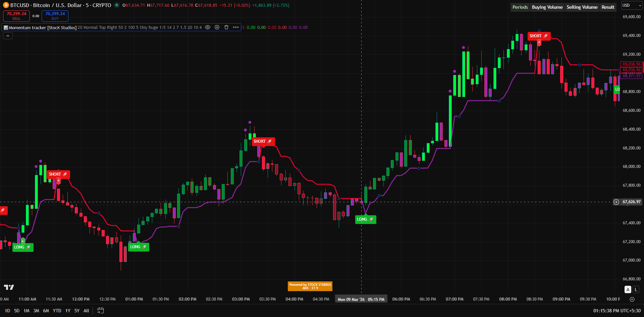Open the USD currency dropdown
Viewport: 644px width, 317px height.
click(632, 5)
